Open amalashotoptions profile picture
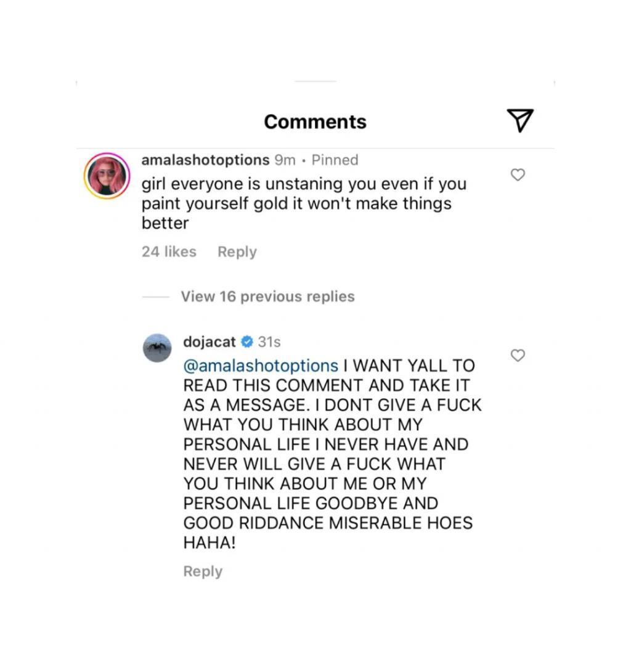The width and height of the screenshot is (631, 672). click(107, 176)
